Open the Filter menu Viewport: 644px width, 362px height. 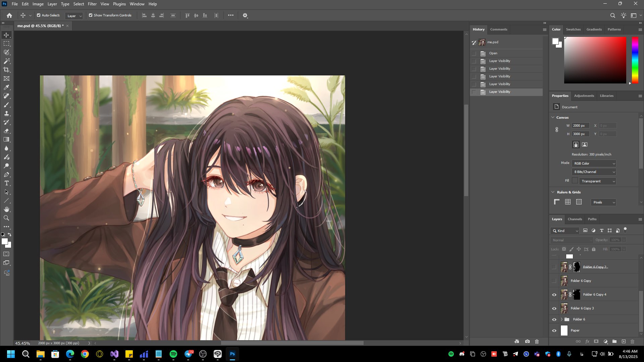pos(92,4)
